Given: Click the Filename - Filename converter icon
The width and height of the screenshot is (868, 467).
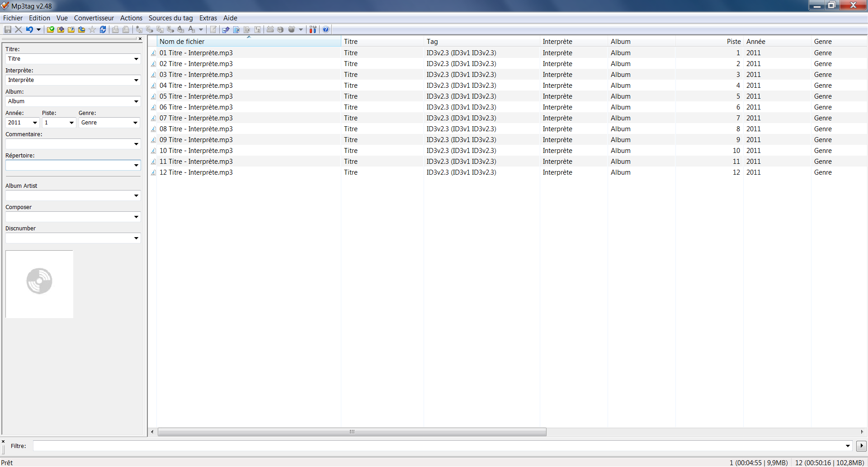Looking at the screenshot, I should pos(160,29).
